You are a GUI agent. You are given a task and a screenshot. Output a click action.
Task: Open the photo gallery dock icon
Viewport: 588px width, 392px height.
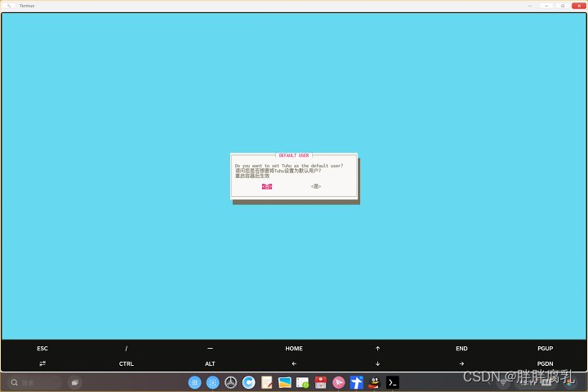tap(285, 383)
